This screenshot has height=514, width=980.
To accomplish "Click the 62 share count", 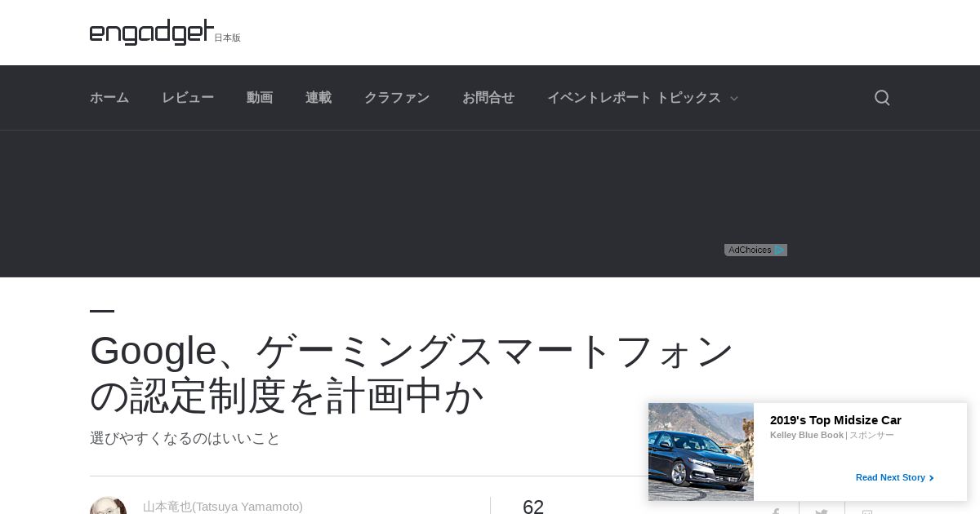I will point(533,507).
